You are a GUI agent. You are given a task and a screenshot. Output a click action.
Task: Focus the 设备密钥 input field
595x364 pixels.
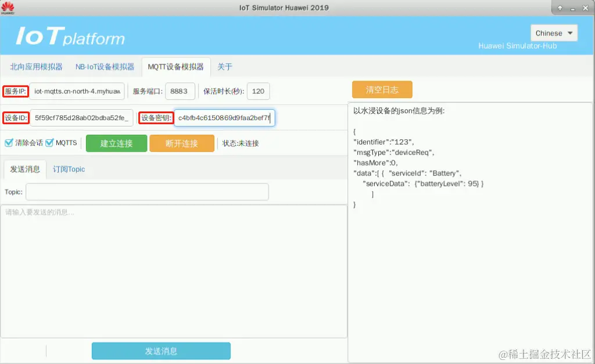pyautogui.click(x=224, y=117)
